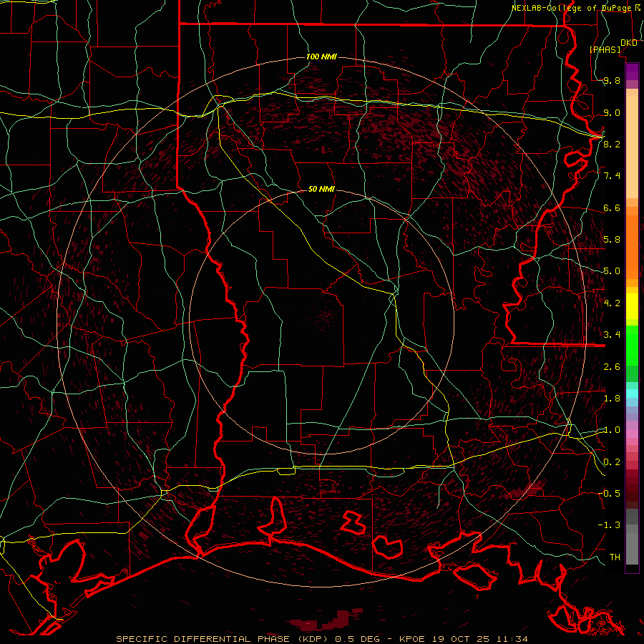Pick the yellow color bar segment near 4.2

(x=632, y=306)
